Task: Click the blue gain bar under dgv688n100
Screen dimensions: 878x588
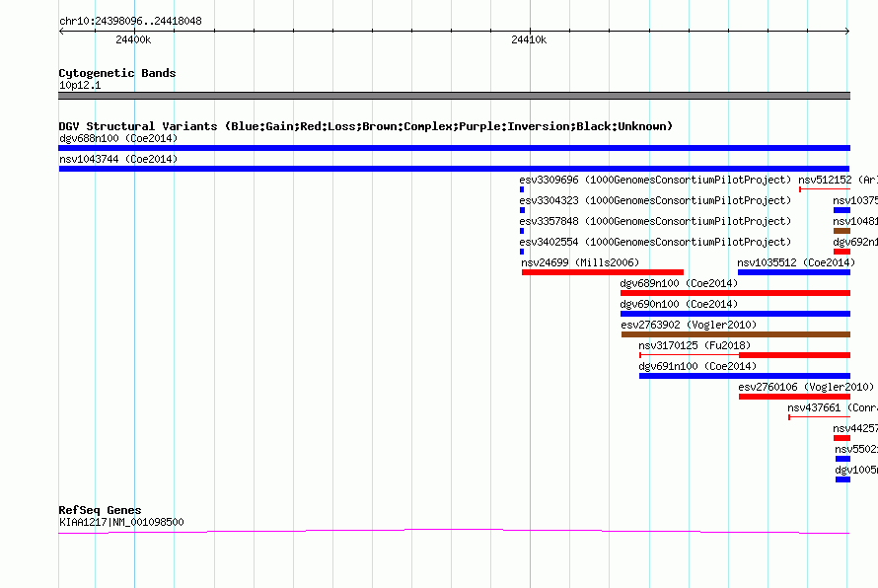Action: click(x=454, y=148)
